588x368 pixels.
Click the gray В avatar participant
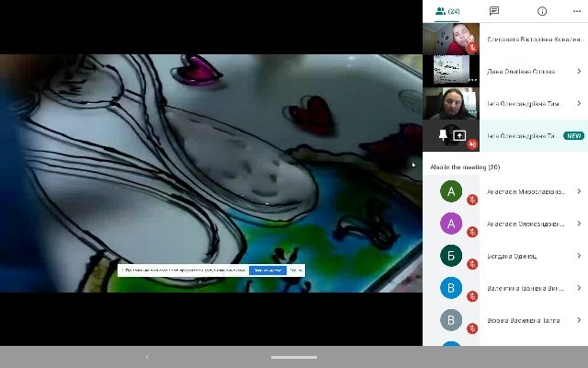(451, 320)
